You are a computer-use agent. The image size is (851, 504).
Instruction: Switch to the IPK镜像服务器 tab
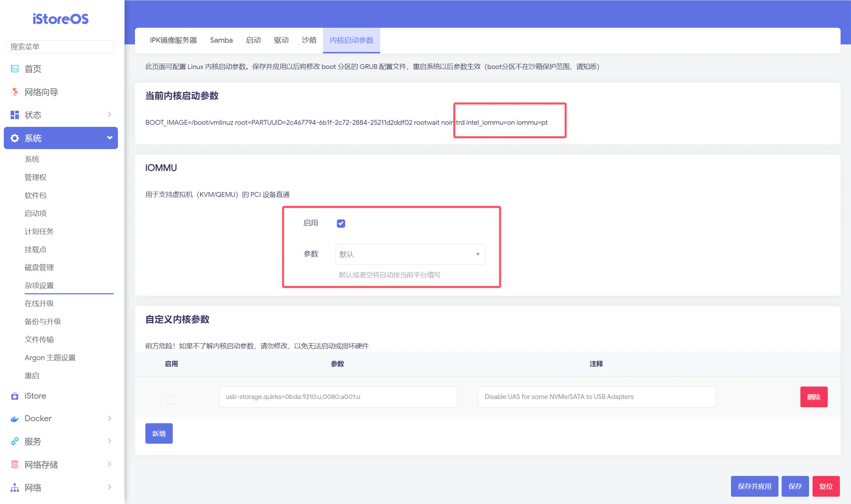pyautogui.click(x=173, y=40)
